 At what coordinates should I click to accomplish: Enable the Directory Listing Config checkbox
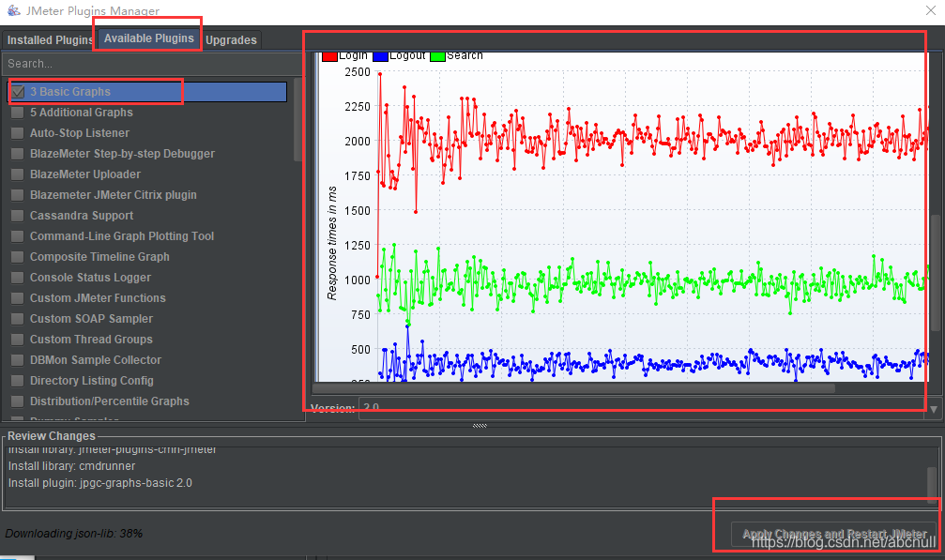coord(18,381)
